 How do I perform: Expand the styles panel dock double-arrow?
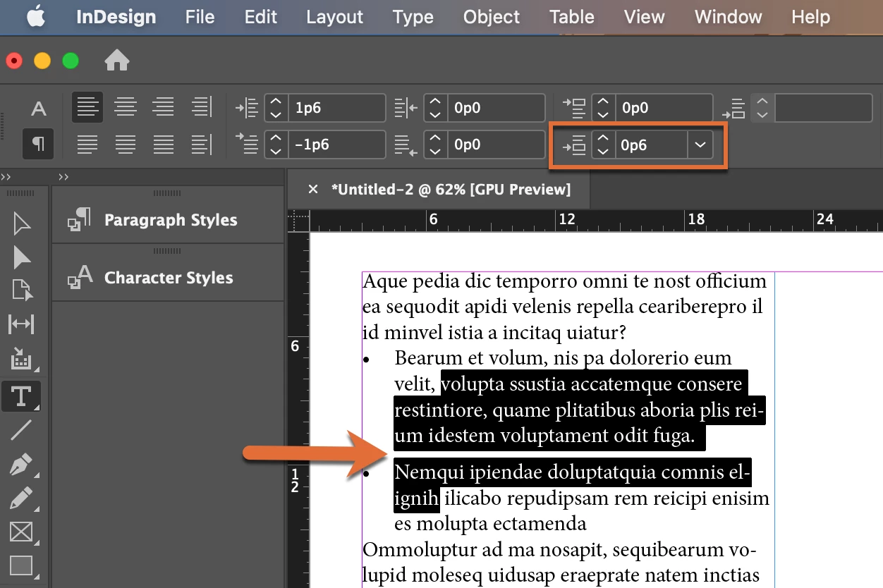click(x=63, y=176)
